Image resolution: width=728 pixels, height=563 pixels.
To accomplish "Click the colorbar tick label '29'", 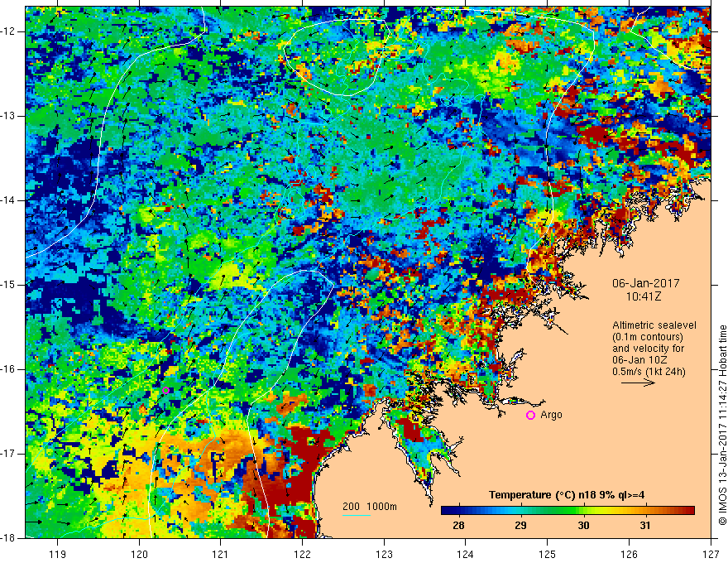I will pyautogui.click(x=520, y=526).
